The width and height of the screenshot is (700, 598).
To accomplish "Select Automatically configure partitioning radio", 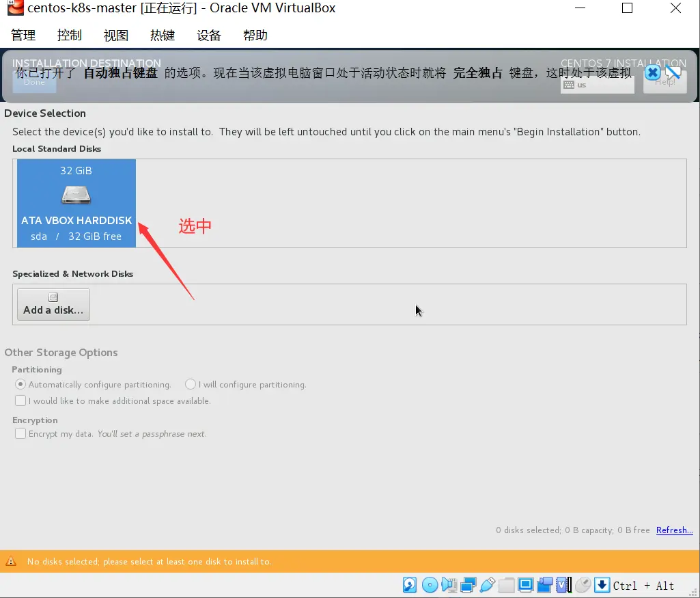I will coord(20,384).
